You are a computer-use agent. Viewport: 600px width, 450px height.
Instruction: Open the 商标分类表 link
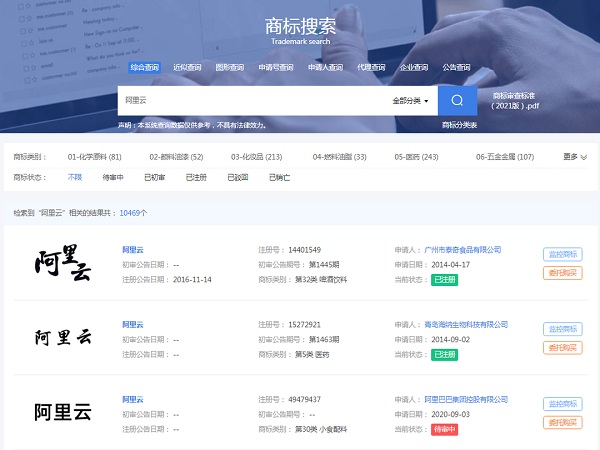459,125
